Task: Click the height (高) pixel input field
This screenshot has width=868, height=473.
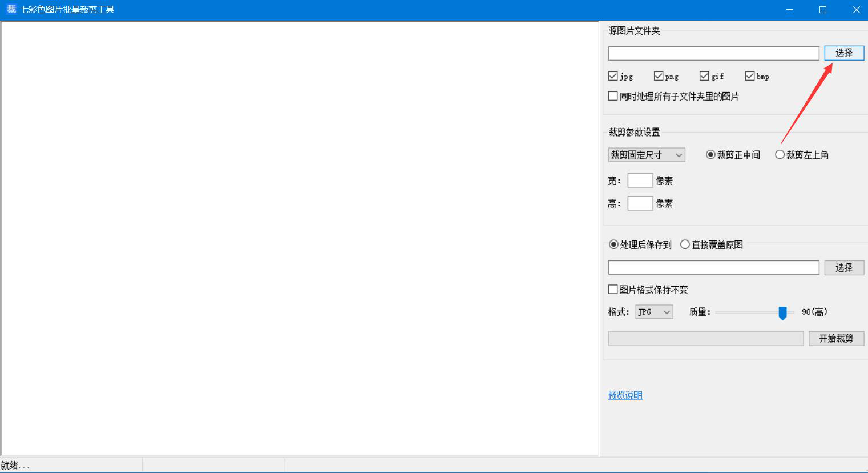Action: pyautogui.click(x=640, y=203)
